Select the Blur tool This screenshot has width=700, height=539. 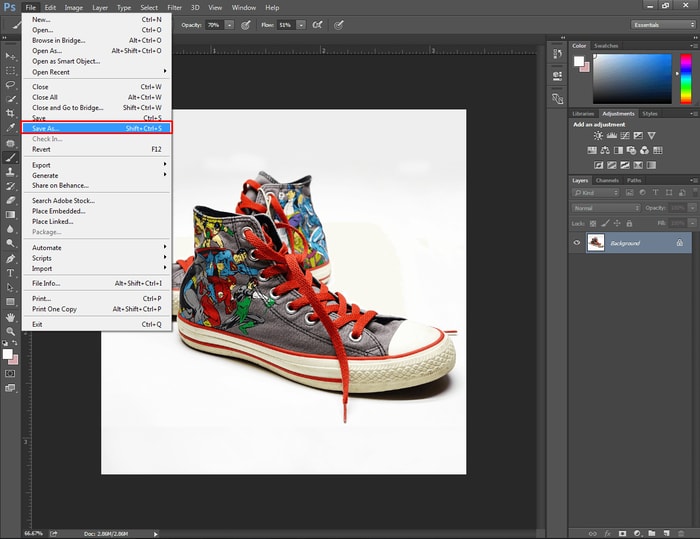(x=10, y=229)
